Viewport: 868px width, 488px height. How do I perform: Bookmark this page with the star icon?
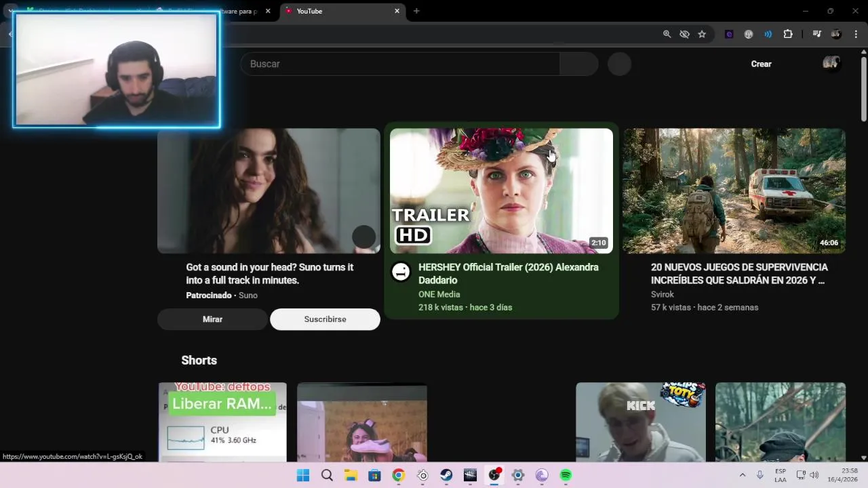(x=702, y=34)
